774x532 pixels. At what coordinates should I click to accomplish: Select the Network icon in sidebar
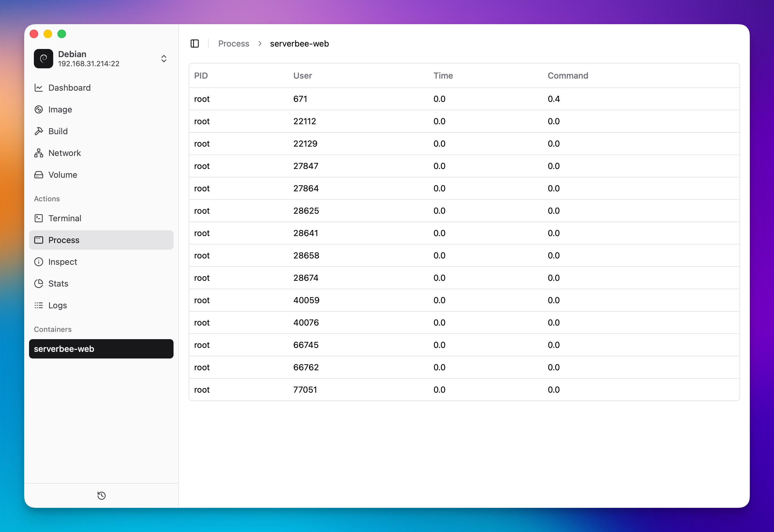click(39, 153)
